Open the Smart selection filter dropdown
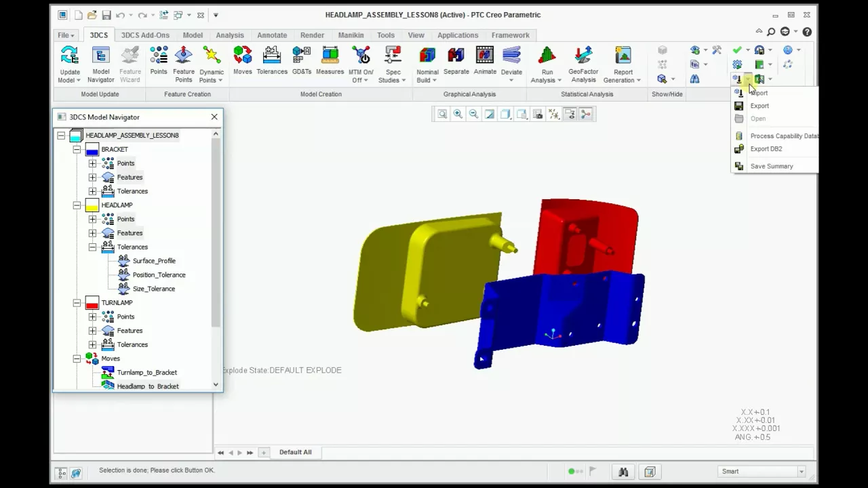 tap(802, 472)
